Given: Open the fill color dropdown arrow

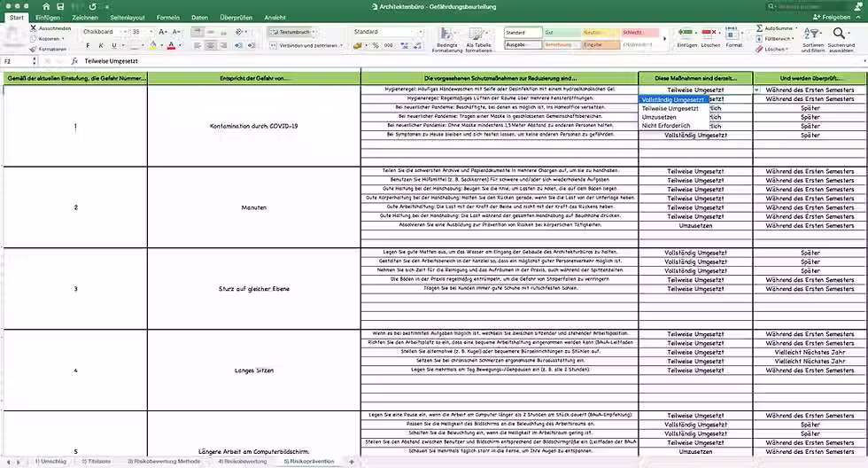Looking at the screenshot, I should pos(161,45).
